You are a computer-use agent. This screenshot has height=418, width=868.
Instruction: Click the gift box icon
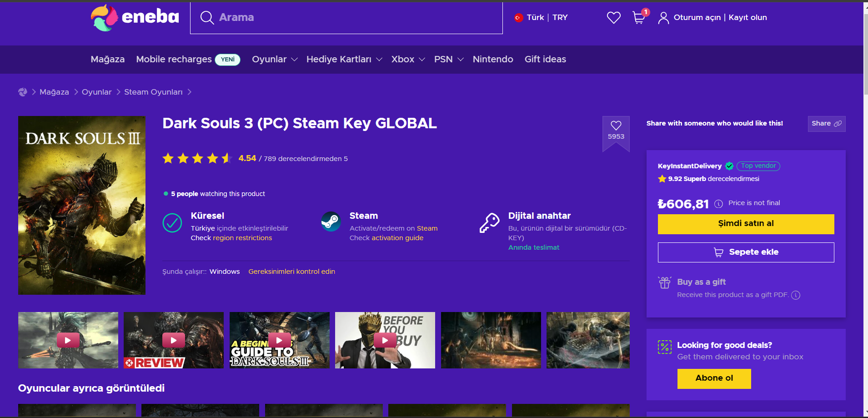tap(665, 282)
